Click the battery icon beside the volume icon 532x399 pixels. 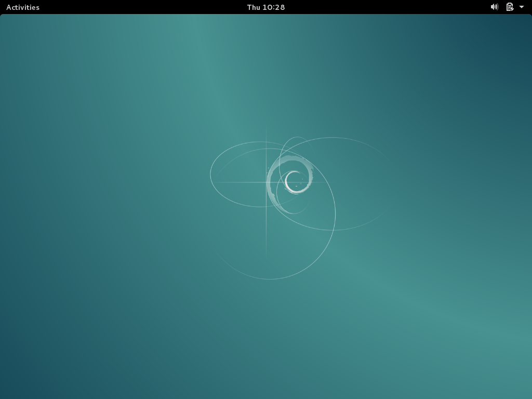click(x=509, y=7)
